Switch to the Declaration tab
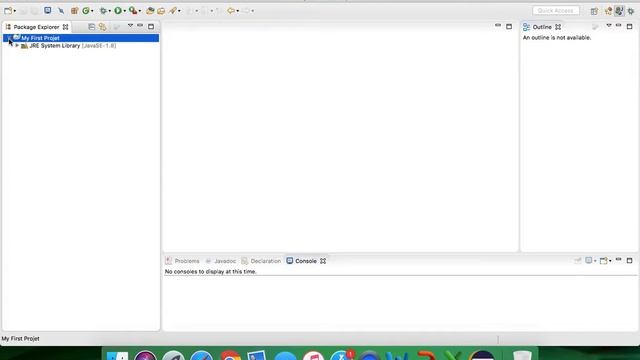The image size is (640, 360). pyautogui.click(x=261, y=261)
